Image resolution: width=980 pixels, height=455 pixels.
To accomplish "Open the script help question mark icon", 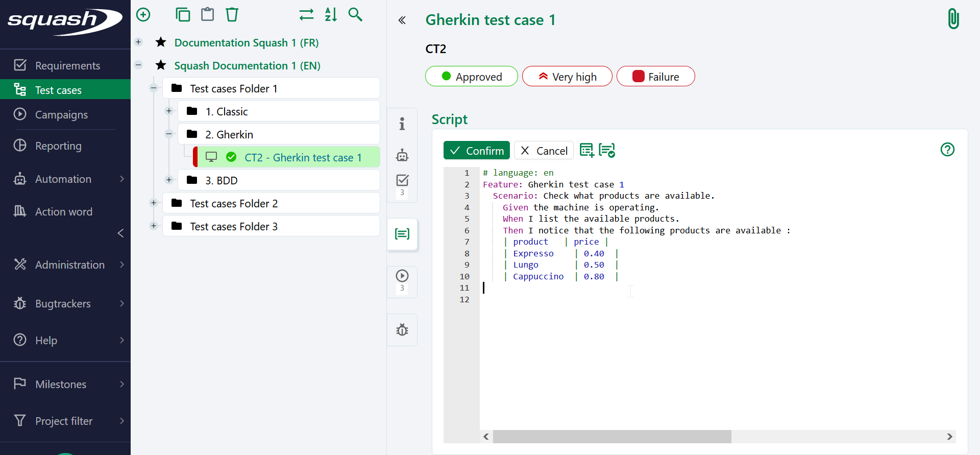I will [x=947, y=150].
